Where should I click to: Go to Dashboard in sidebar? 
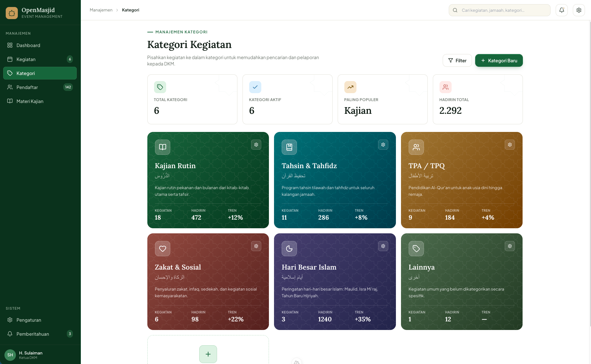(40, 45)
